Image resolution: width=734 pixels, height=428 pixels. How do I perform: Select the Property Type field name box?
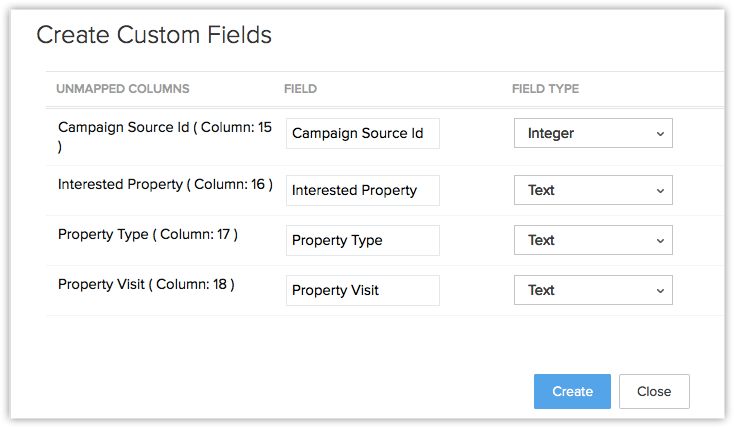click(362, 240)
